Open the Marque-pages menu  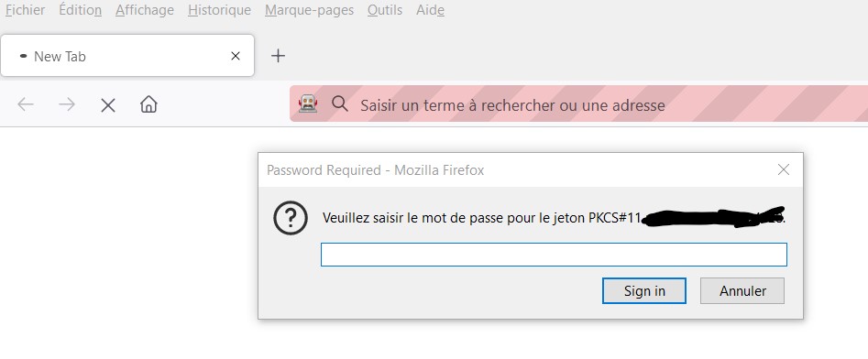(310, 10)
